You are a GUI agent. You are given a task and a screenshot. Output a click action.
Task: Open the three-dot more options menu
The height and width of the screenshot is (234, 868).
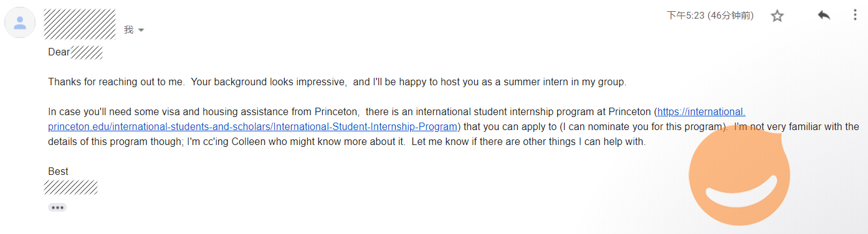[x=854, y=16]
